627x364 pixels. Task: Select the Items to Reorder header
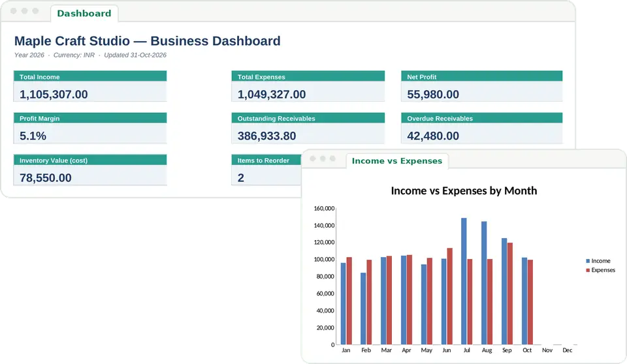click(x=266, y=160)
